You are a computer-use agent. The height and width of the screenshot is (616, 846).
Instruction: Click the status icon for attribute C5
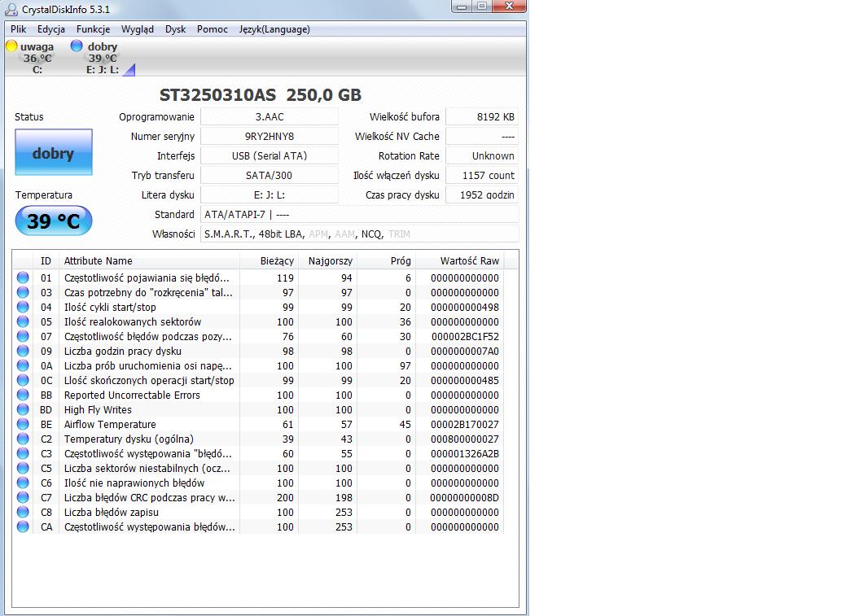[23, 468]
